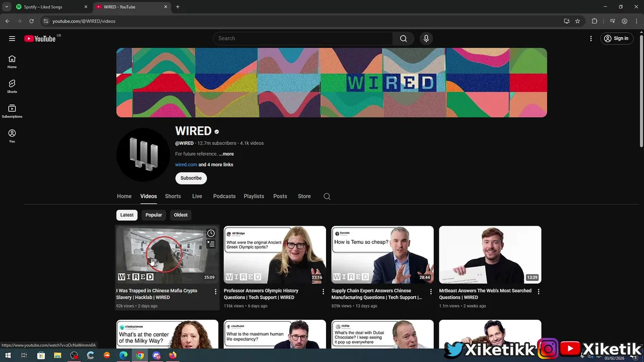Viewport: 644px width, 362px height.
Task: Click the browser address bar URL
Action: click(x=84, y=21)
